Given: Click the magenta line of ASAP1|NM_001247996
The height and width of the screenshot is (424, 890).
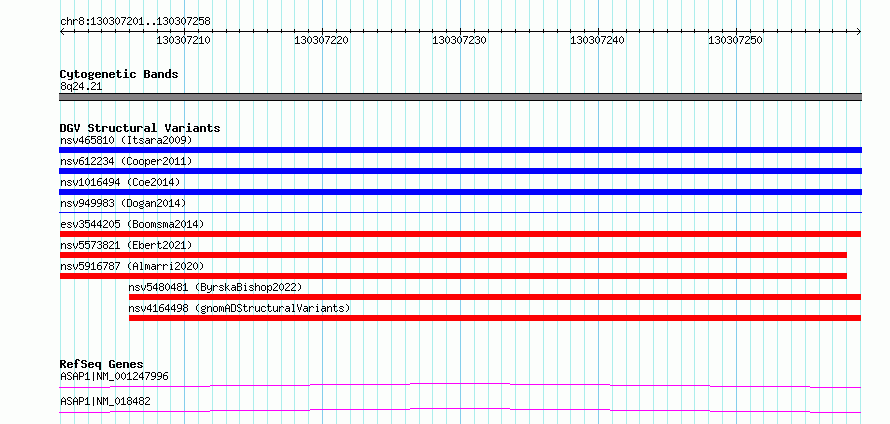Looking at the screenshot, I should click(460, 385).
